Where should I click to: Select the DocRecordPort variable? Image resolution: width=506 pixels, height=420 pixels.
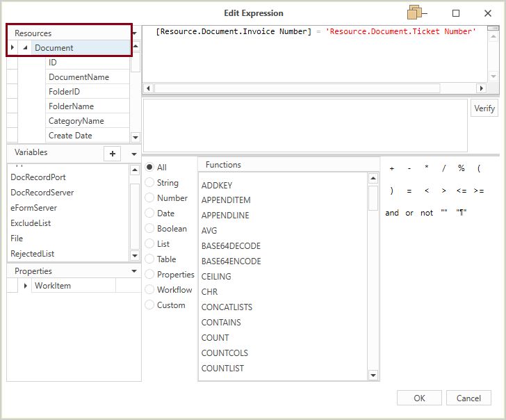(38, 177)
